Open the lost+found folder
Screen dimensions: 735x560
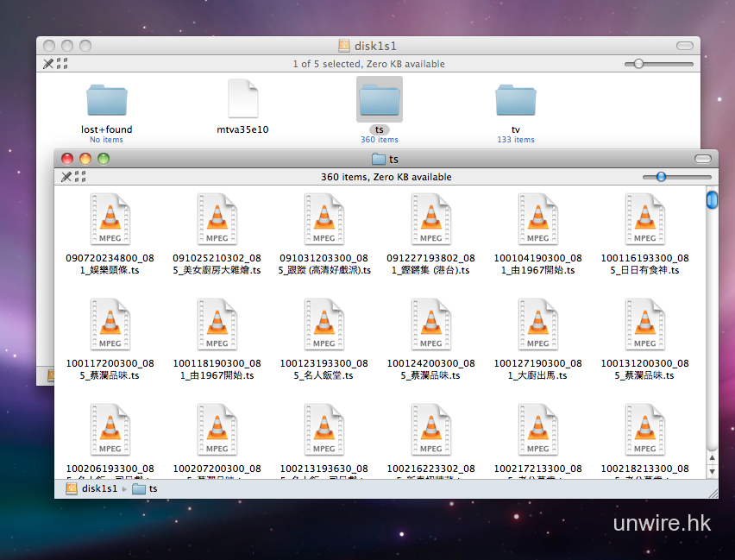point(107,102)
